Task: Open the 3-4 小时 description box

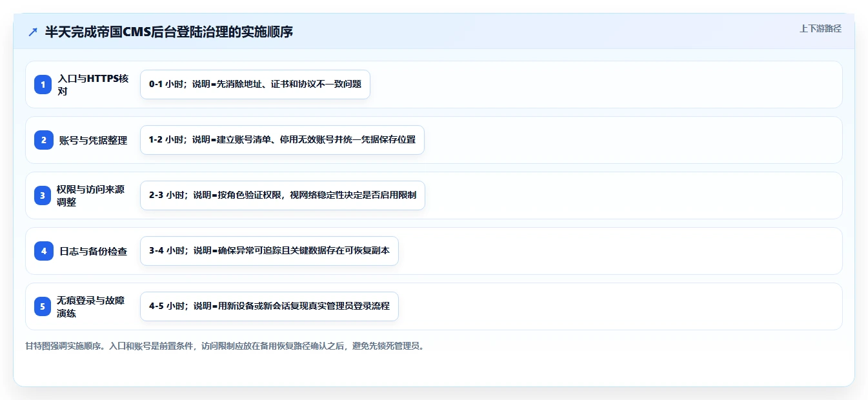Action: [x=269, y=251]
